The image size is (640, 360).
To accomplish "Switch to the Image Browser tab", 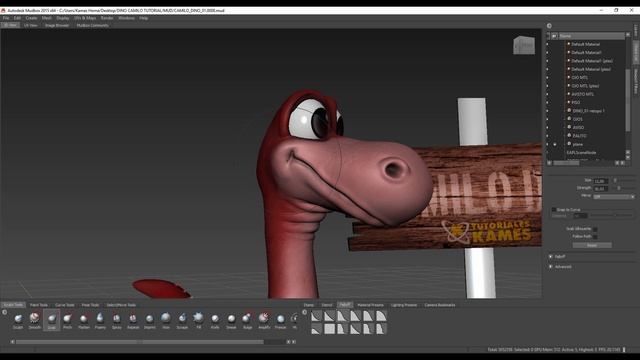I will pos(57,25).
